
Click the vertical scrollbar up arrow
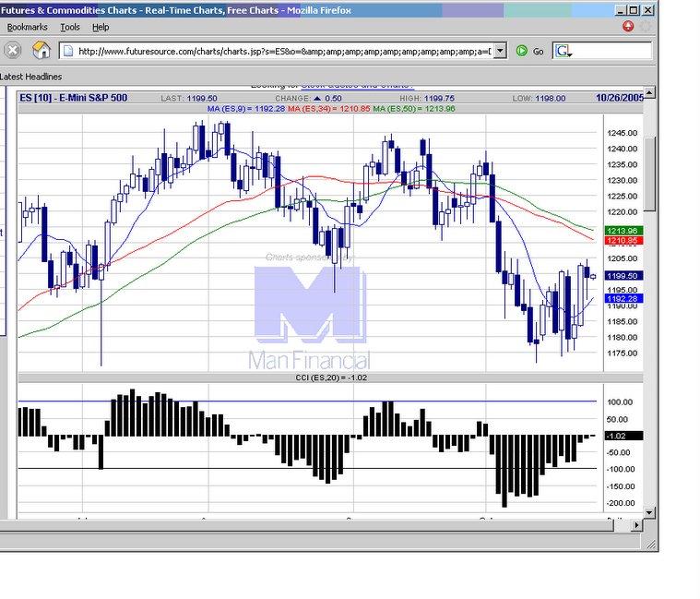pyautogui.click(x=649, y=92)
